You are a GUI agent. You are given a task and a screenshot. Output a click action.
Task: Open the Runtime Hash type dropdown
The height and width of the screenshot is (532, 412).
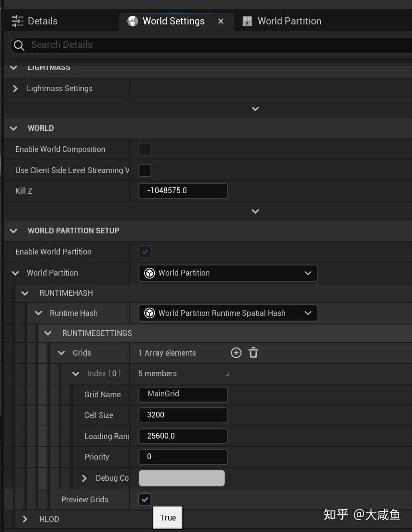click(x=308, y=313)
